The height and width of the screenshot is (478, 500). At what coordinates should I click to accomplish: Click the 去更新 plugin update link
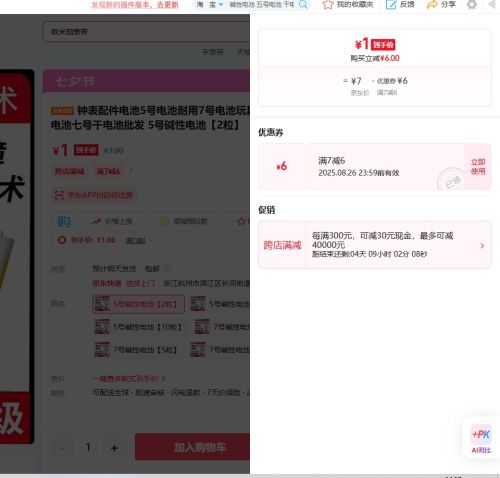[168, 5]
